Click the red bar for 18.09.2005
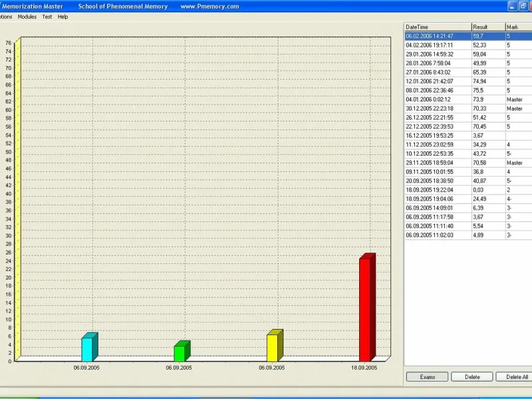 click(x=367, y=307)
